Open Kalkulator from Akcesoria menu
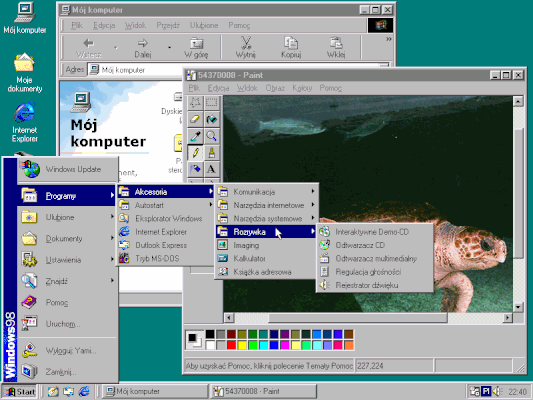Viewport: 533px width, 400px height. (266, 259)
